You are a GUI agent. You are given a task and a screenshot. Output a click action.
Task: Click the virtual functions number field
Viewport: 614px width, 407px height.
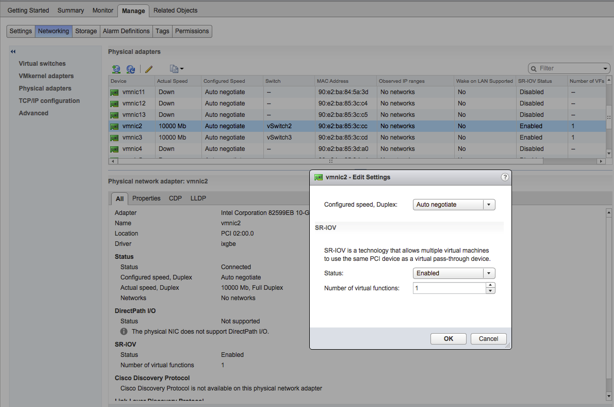point(448,288)
